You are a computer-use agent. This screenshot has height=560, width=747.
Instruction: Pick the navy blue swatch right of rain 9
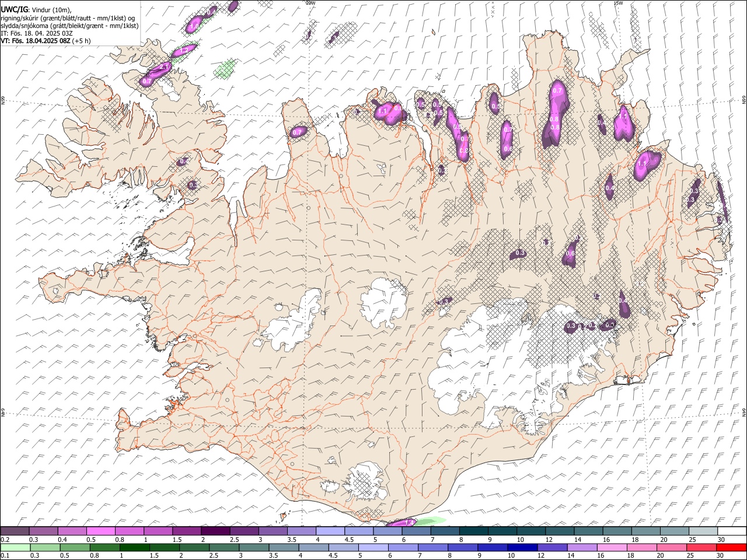point(522,547)
